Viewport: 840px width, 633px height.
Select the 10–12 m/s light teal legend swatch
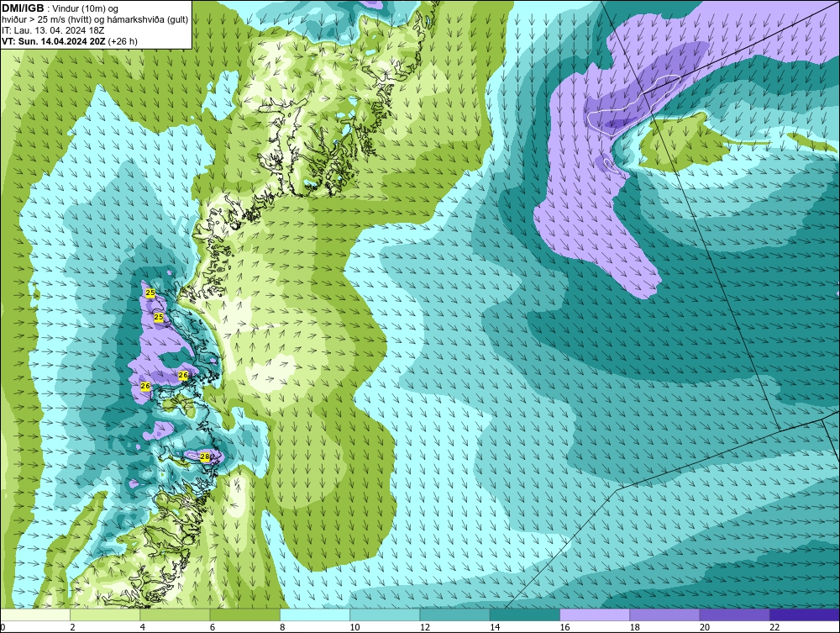coord(385,615)
